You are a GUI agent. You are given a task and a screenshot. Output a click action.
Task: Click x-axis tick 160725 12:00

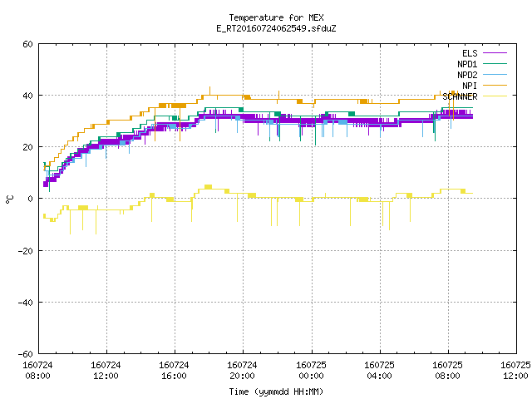point(515,371)
